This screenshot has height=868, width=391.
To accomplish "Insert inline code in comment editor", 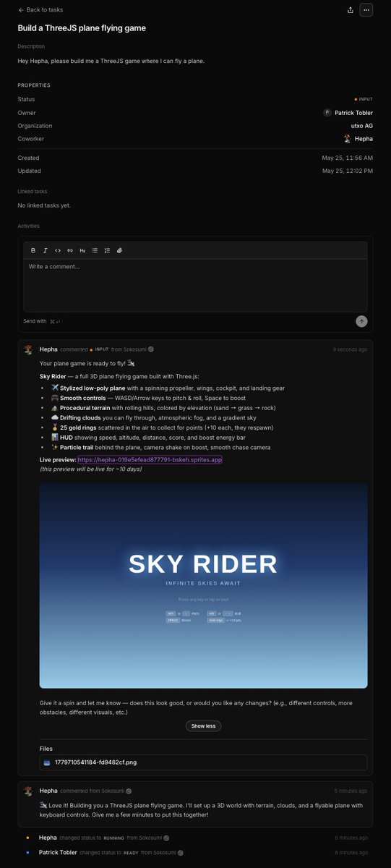I will pyautogui.click(x=58, y=250).
